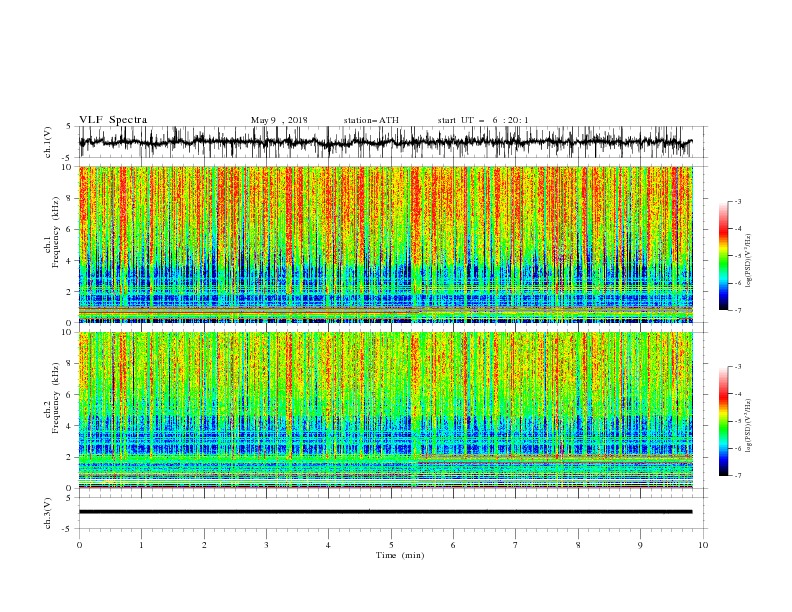Click time axis tick label '5'
The width and height of the screenshot is (792, 612).
click(391, 545)
